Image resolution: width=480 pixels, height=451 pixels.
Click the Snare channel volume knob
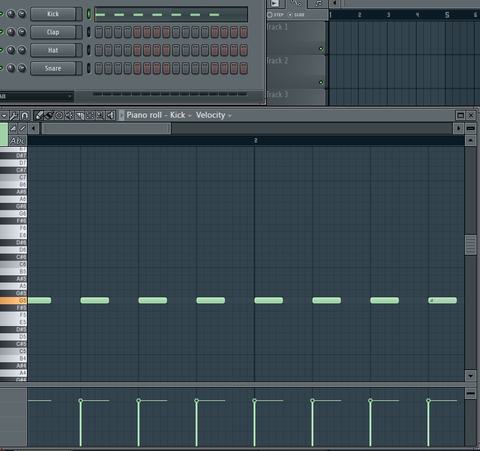(22, 68)
